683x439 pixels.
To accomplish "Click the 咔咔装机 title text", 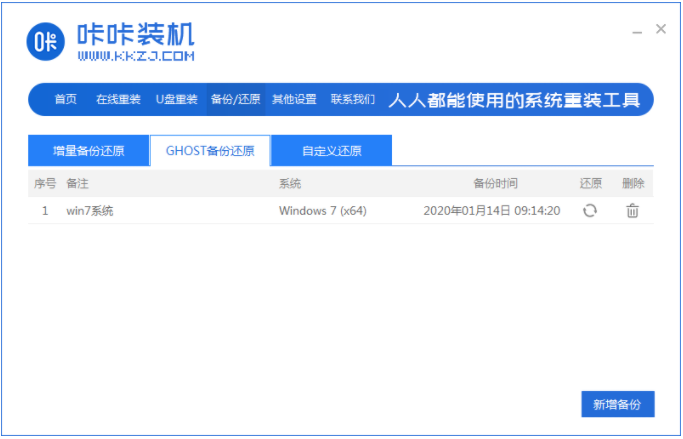I will click(136, 34).
